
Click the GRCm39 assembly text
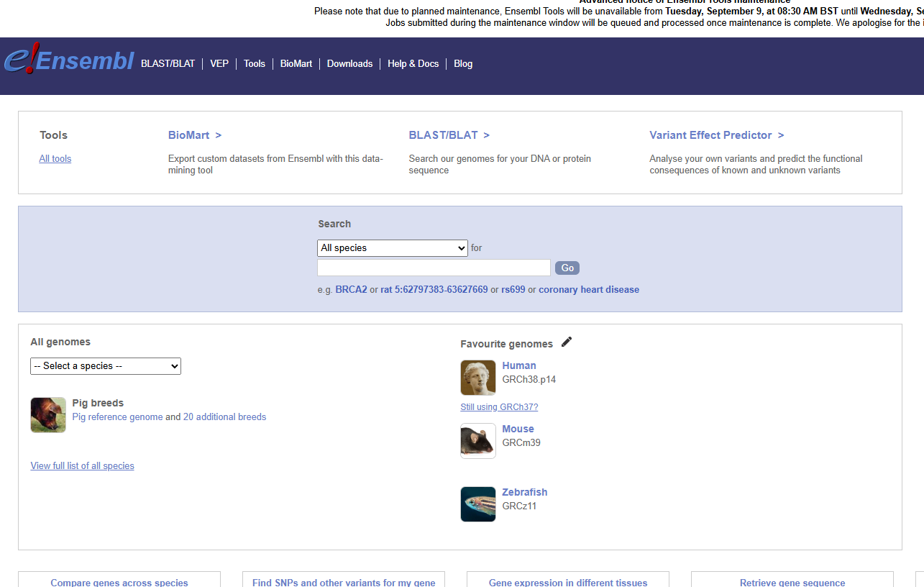pyautogui.click(x=521, y=442)
